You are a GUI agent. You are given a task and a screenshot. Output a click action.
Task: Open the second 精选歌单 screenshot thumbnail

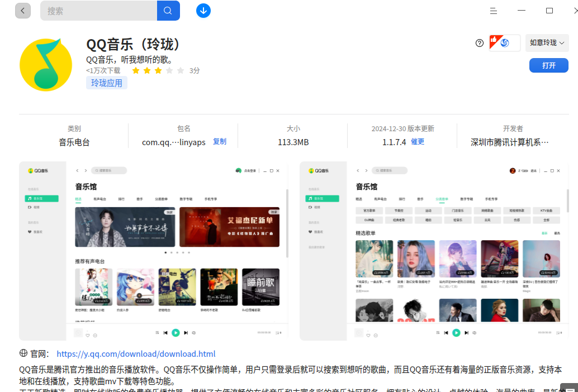click(434, 251)
